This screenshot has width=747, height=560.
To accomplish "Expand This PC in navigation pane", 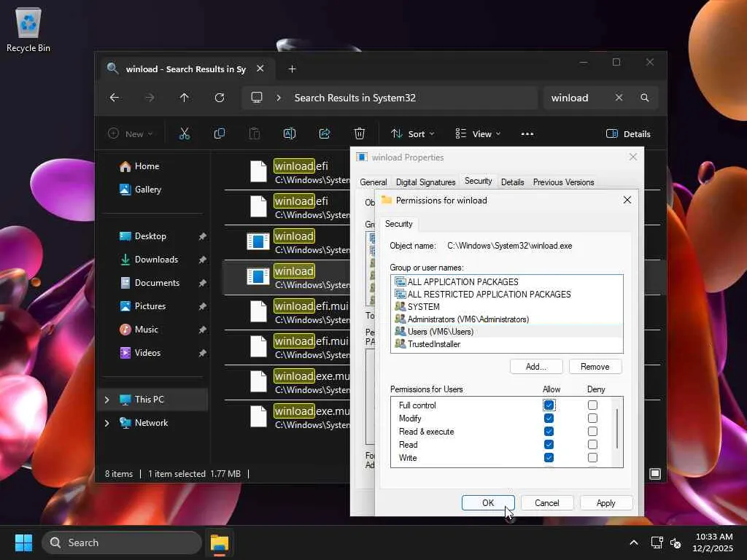I will pos(107,400).
